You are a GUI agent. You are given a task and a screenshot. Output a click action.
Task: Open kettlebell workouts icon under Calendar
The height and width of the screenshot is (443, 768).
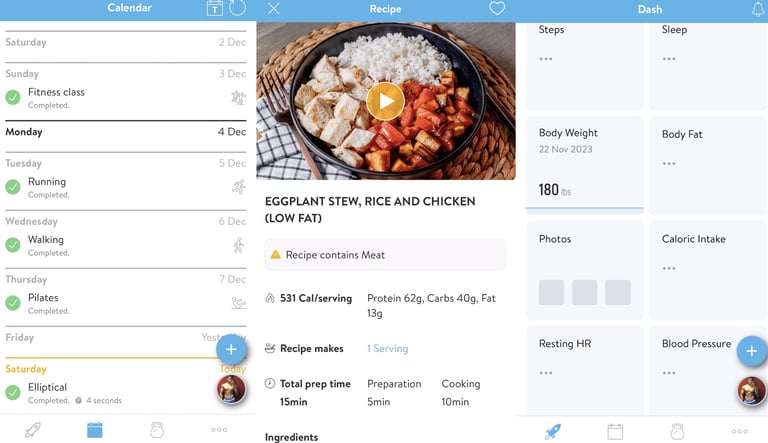coord(157,430)
